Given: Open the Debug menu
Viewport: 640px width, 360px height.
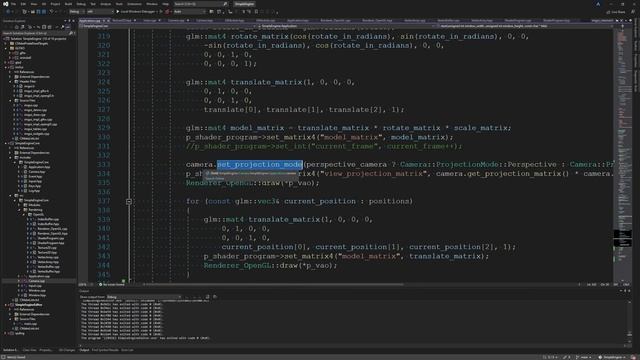Looking at the screenshot, I should tap(81, 4).
